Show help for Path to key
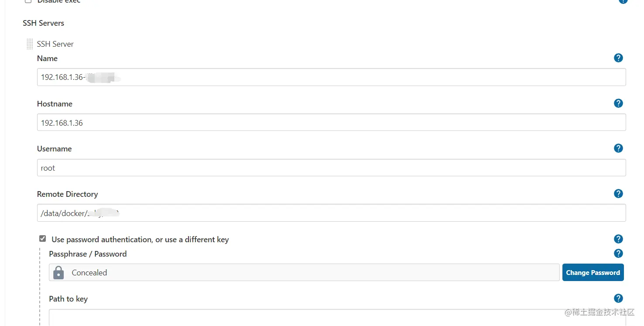 (618, 299)
